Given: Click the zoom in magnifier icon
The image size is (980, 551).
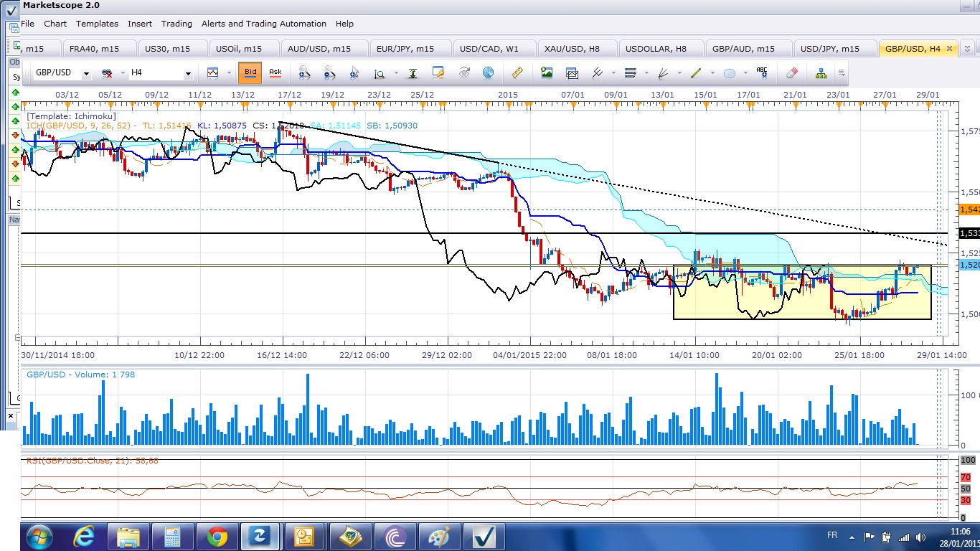Looking at the screenshot, I should [304, 72].
